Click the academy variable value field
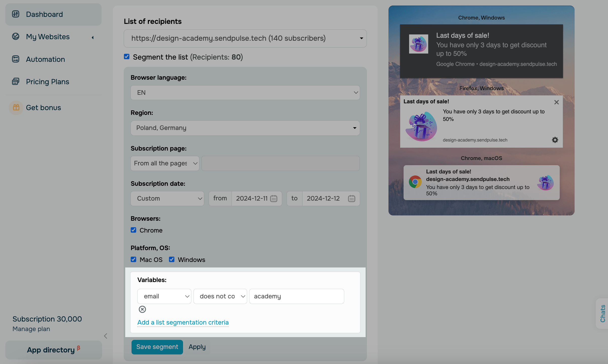 (296, 296)
